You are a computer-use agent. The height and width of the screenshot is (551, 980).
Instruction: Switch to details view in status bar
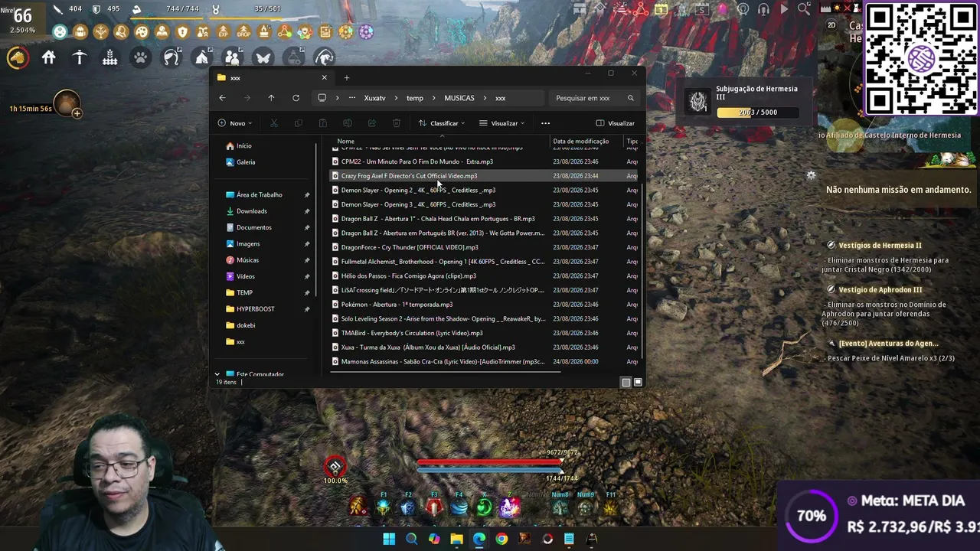point(626,382)
